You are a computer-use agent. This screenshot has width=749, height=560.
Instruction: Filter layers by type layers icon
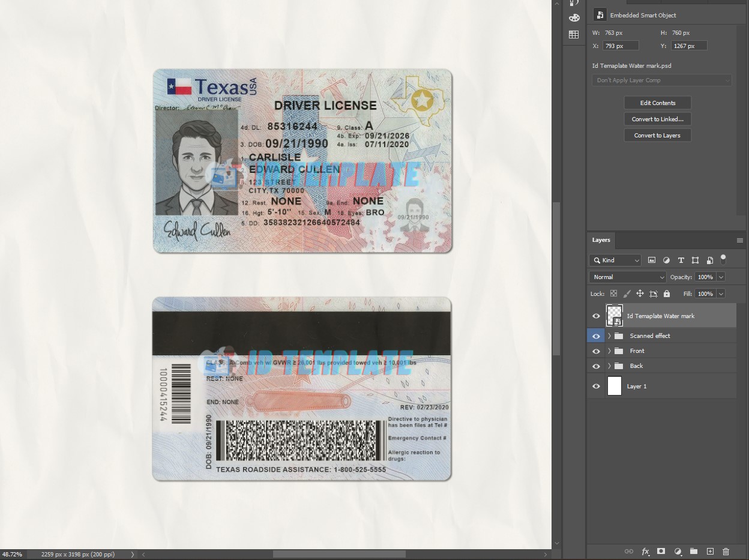click(x=681, y=260)
